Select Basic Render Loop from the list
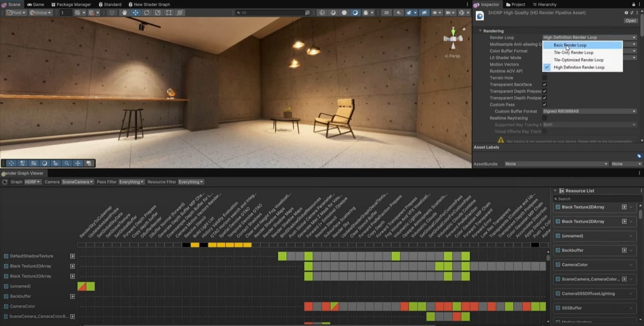This screenshot has height=326, width=644. point(570,45)
